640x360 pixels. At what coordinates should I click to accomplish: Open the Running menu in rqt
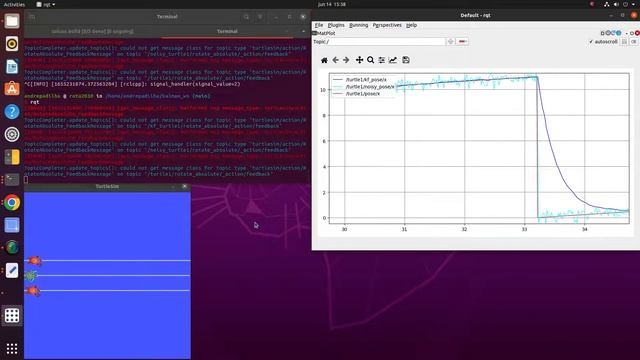358,25
